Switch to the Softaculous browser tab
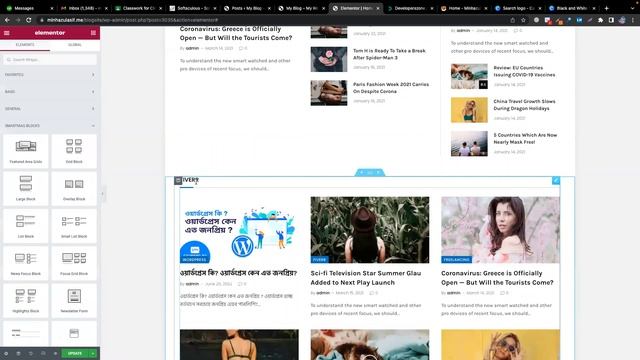The height and width of the screenshot is (360, 640). pos(192,8)
